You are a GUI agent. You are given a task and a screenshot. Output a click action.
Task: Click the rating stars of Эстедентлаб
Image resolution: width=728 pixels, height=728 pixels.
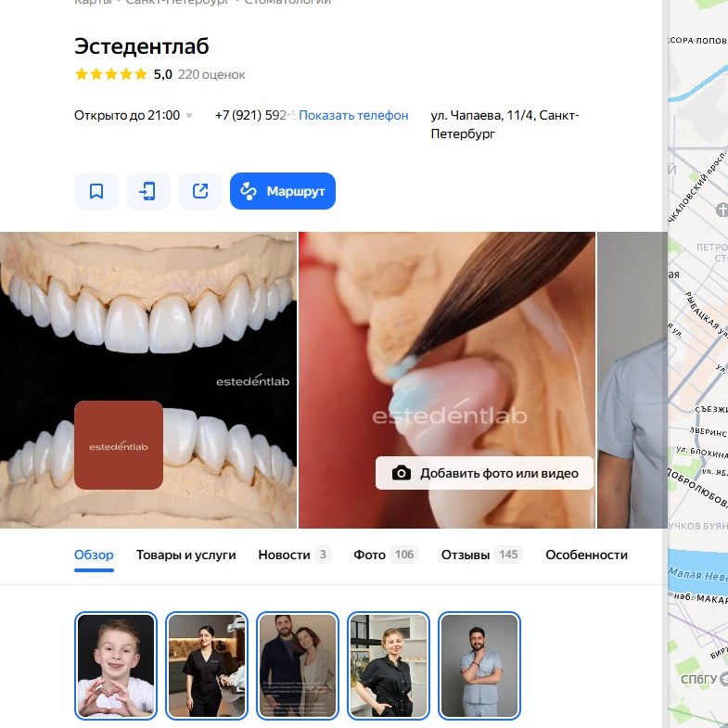(111, 74)
